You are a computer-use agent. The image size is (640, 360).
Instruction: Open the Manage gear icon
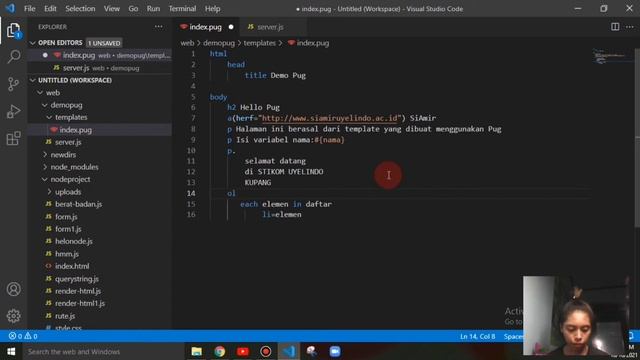13,316
